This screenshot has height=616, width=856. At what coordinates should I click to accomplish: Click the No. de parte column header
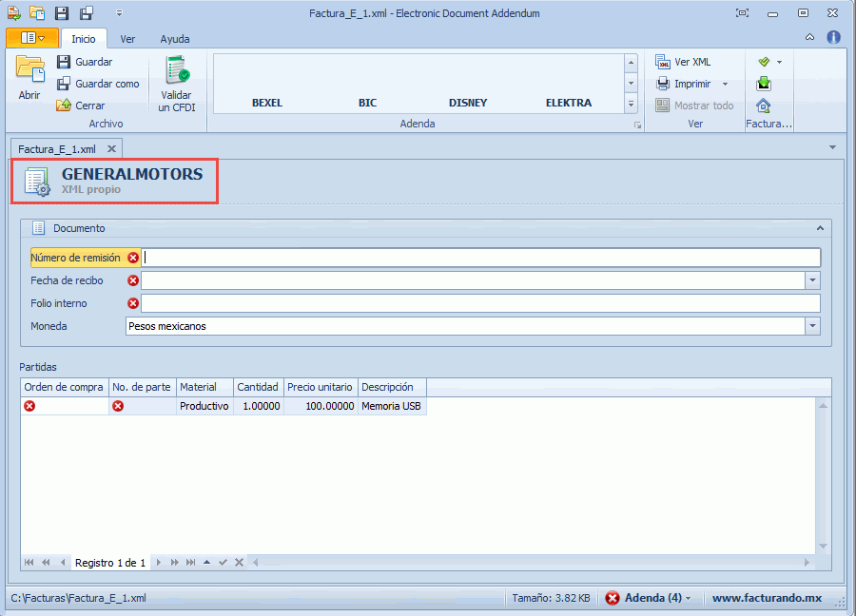pyautogui.click(x=142, y=387)
